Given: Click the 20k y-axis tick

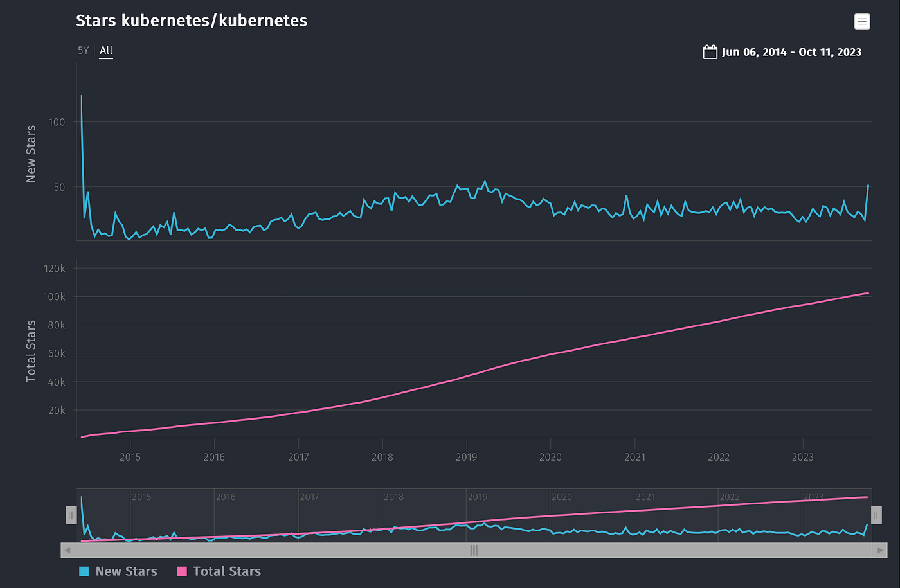Looking at the screenshot, I should click(57, 410).
